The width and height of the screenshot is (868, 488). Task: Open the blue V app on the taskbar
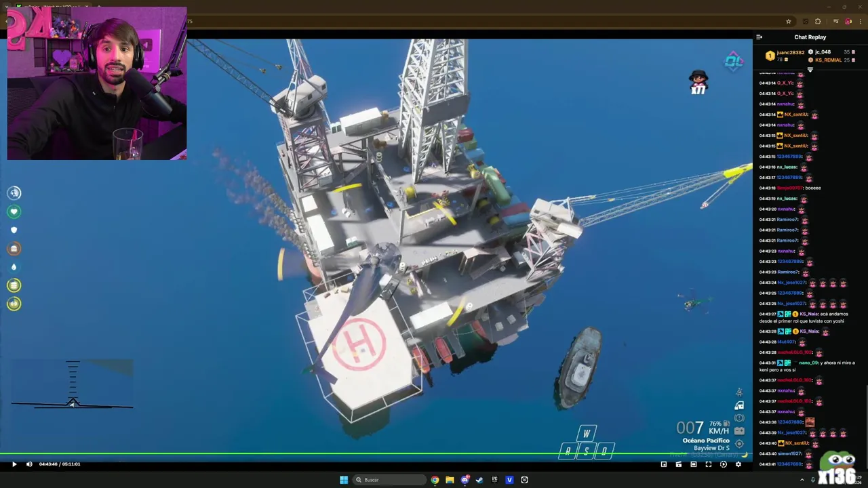(509, 480)
